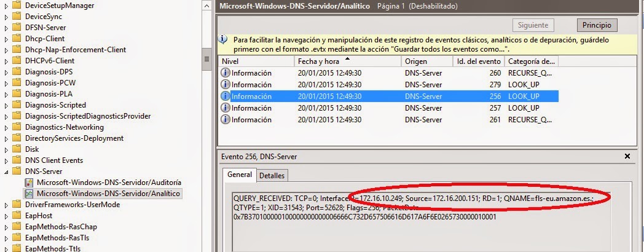
Task: Expand the DHCPv6-Client tree node
Action: pos(6,61)
